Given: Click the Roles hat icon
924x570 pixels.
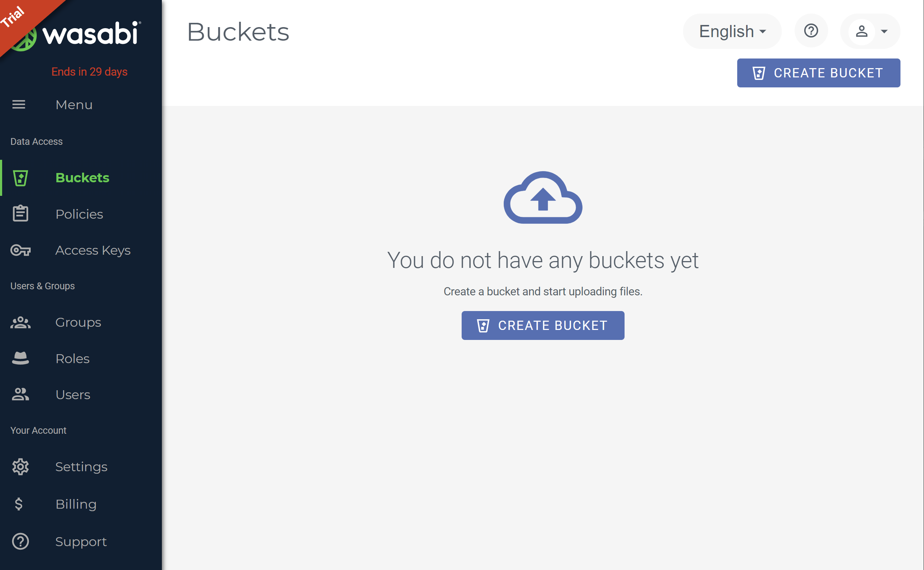Looking at the screenshot, I should pyautogui.click(x=20, y=358).
